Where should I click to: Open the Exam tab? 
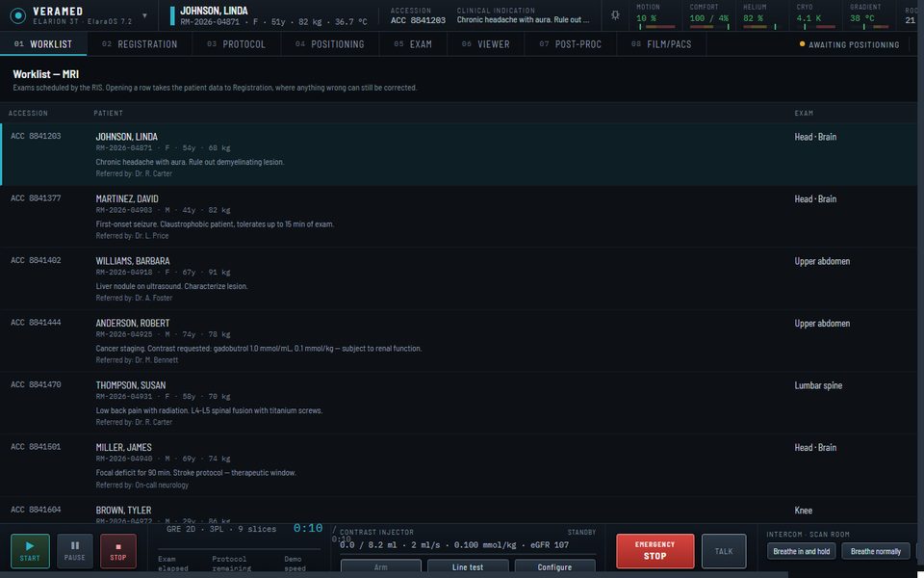pyautogui.click(x=413, y=44)
